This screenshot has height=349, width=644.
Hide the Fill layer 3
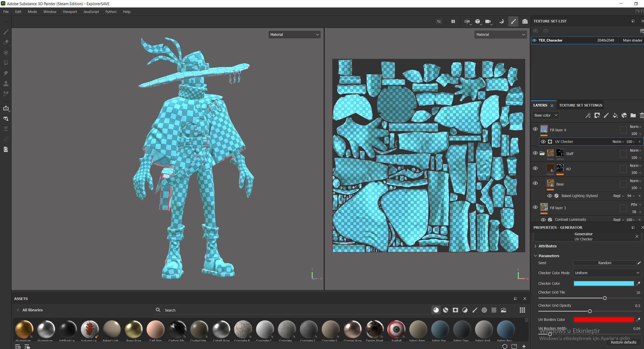point(535,207)
